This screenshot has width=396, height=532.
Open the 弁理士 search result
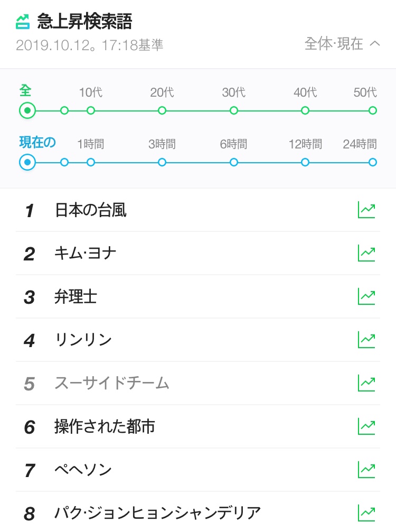(76, 297)
